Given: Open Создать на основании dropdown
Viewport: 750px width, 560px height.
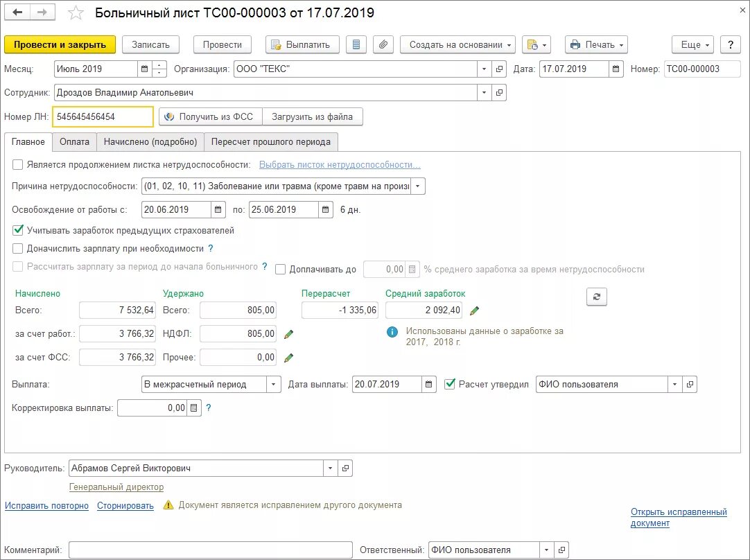Looking at the screenshot, I should [x=457, y=44].
